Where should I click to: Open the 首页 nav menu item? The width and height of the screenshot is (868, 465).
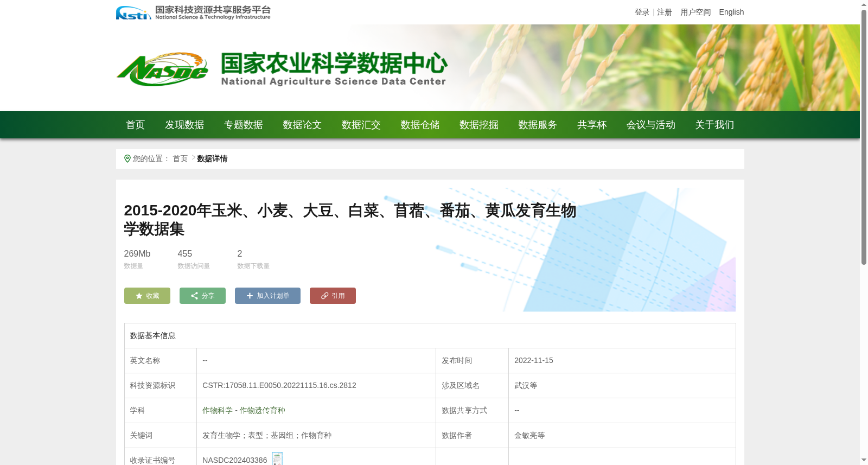[x=136, y=125]
